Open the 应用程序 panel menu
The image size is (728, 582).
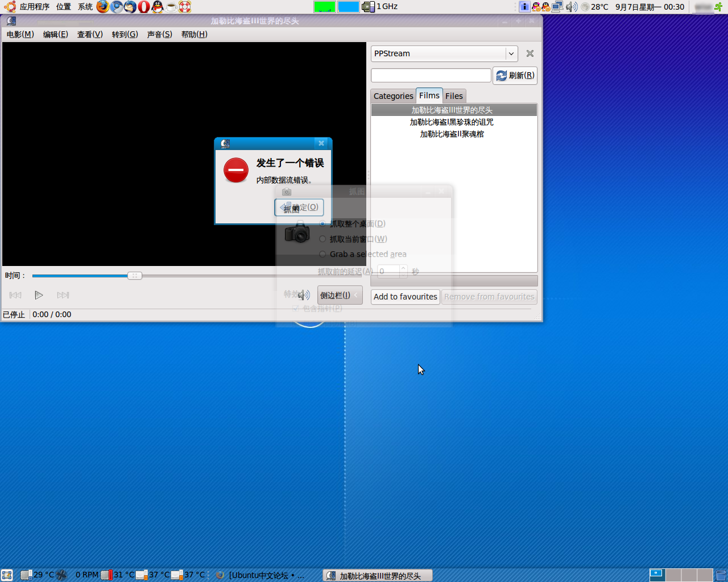34,7
